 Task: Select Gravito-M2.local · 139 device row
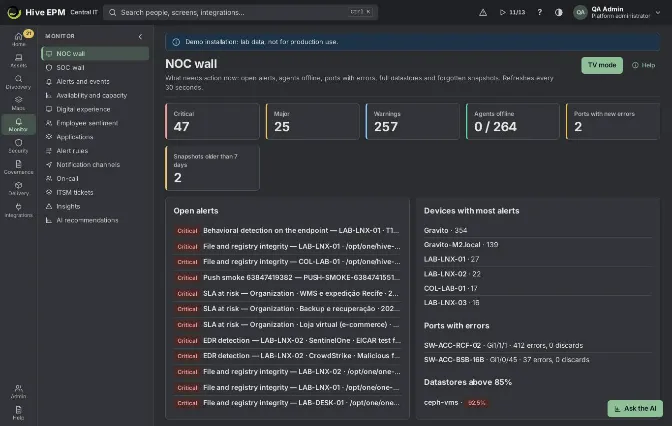click(537, 245)
